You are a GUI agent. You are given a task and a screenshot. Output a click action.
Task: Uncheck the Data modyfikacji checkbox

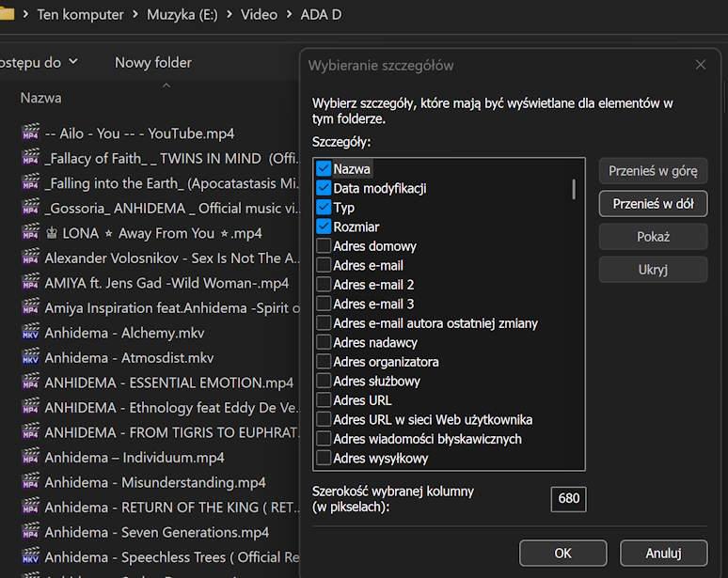click(x=324, y=188)
